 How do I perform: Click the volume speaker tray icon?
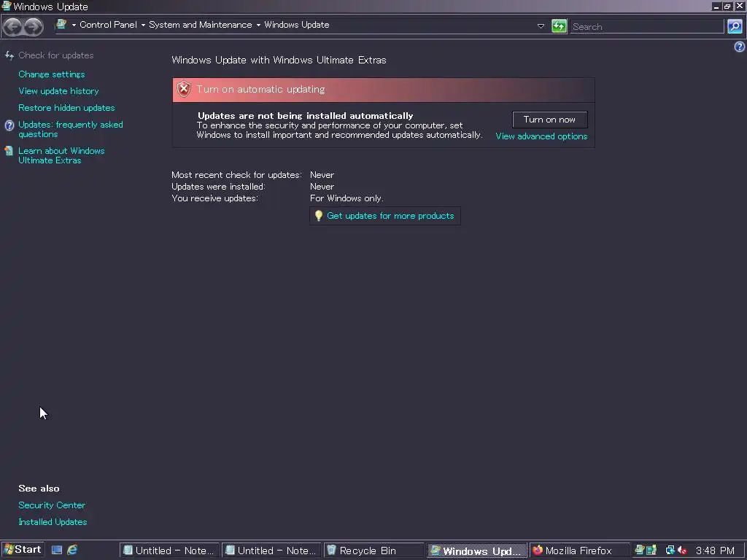tap(682, 550)
